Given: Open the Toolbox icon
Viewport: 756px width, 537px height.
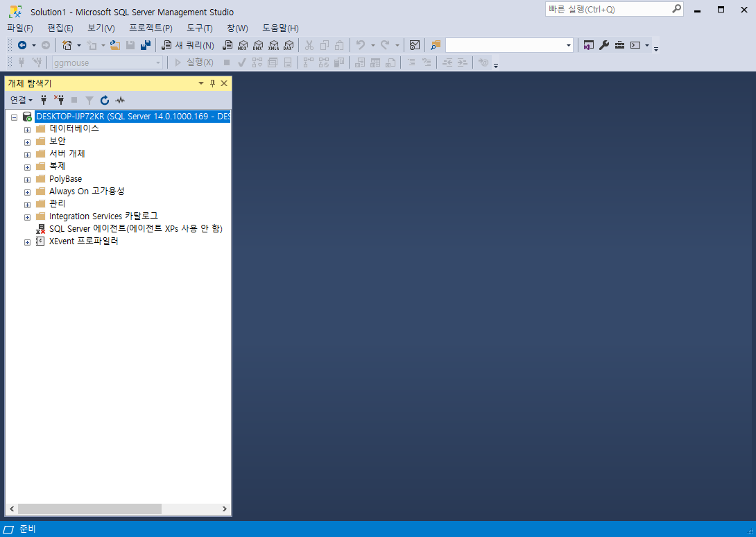Looking at the screenshot, I should pos(619,45).
